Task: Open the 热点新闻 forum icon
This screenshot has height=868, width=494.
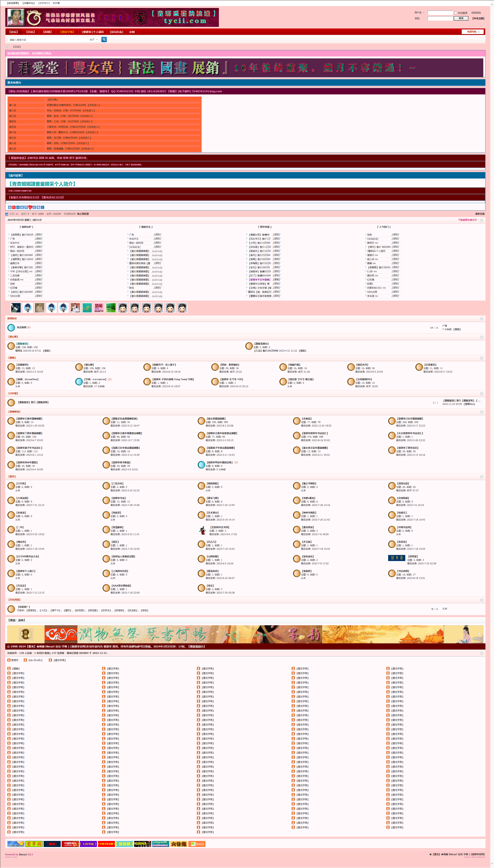Action: tap(11, 328)
